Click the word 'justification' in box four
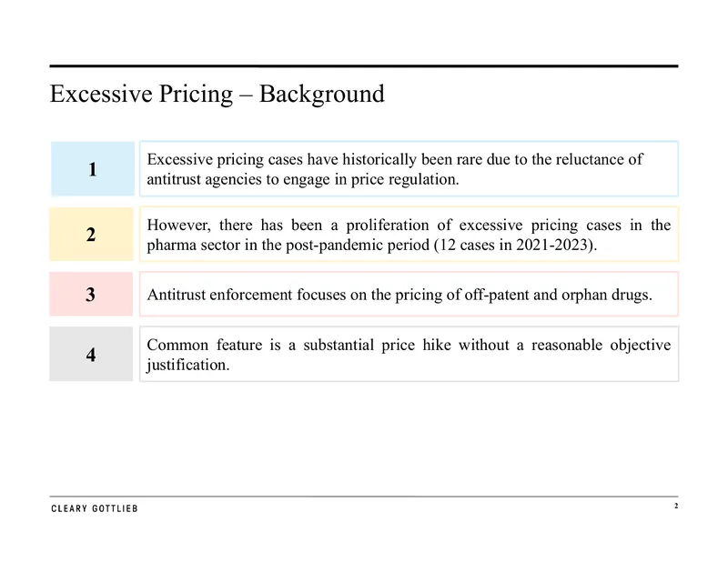Viewport: 728px width, 562px height. click(187, 366)
